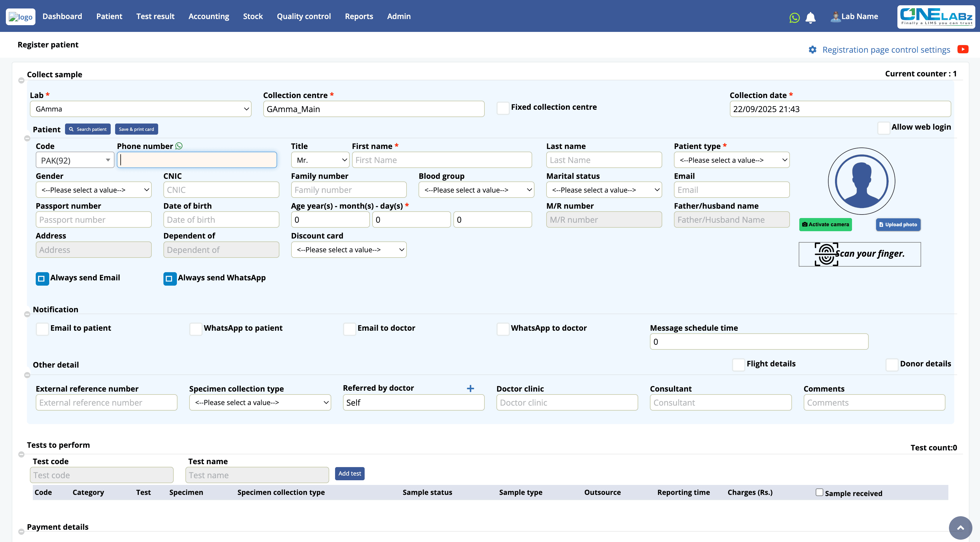Click the fingerprint scan icon
This screenshot has height=542, width=980.
tap(826, 254)
